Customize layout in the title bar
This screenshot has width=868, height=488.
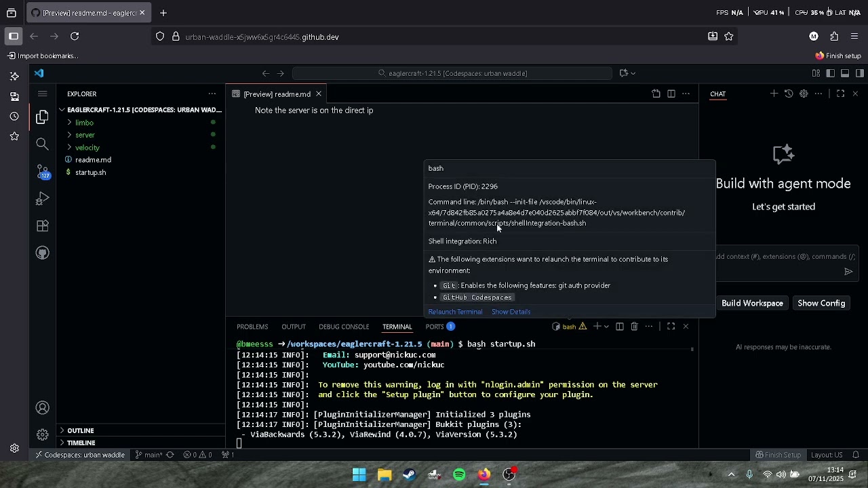(x=816, y=73)
